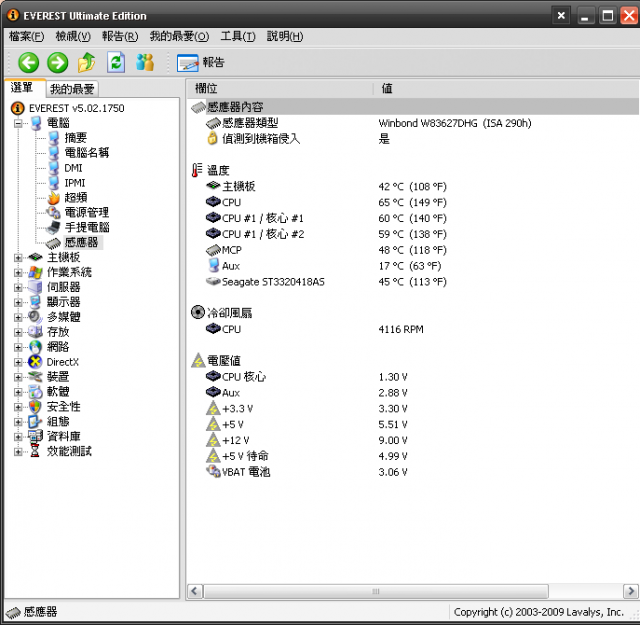Go forward with the green right arrow

pyautogui.click(x=58, y=63)
